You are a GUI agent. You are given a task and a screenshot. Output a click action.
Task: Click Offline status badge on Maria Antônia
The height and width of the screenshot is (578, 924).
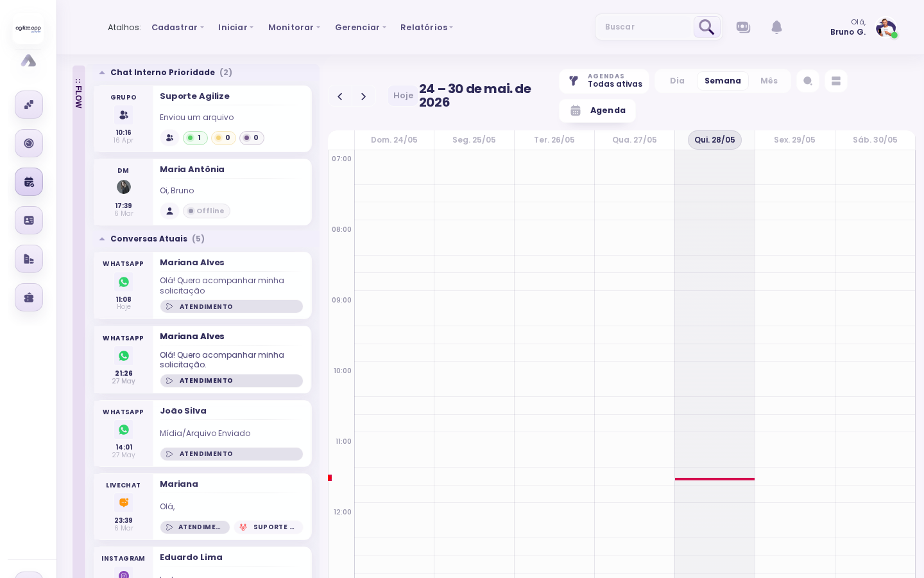(206, 211)
